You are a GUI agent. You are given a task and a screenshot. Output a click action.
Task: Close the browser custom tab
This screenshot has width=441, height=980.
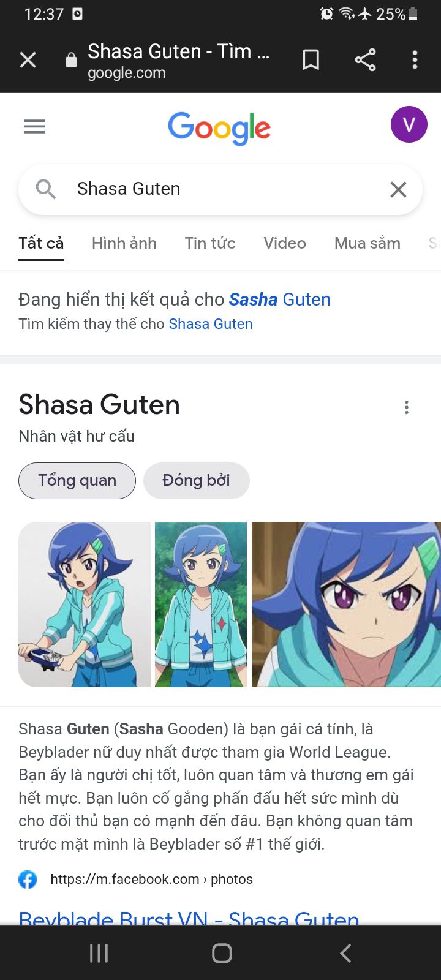[x=28, y=60]
